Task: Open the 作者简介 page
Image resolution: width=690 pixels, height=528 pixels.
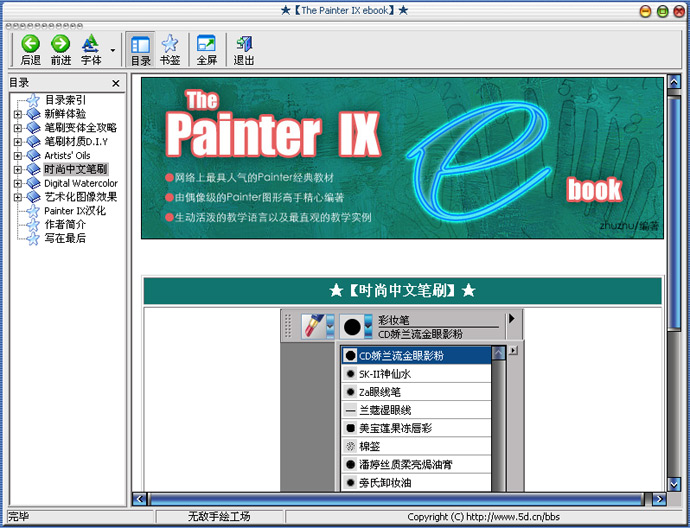Action: tap(65, 224)
